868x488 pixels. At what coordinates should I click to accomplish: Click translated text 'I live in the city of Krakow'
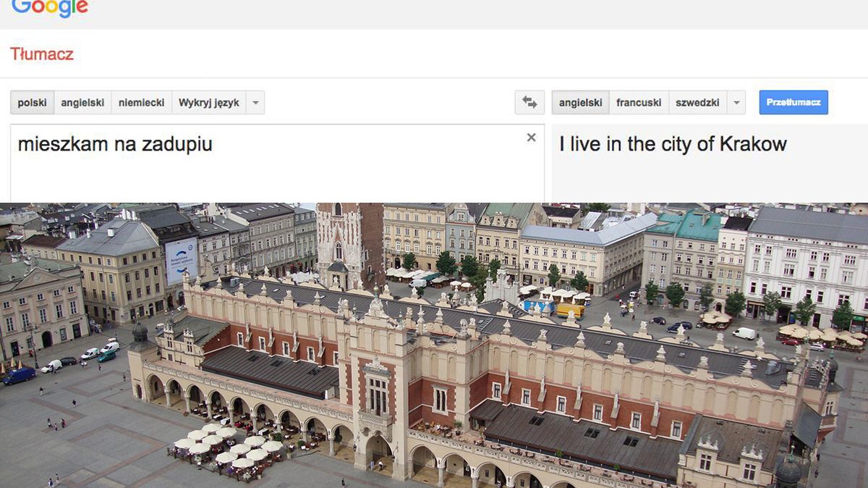[673, 144]
